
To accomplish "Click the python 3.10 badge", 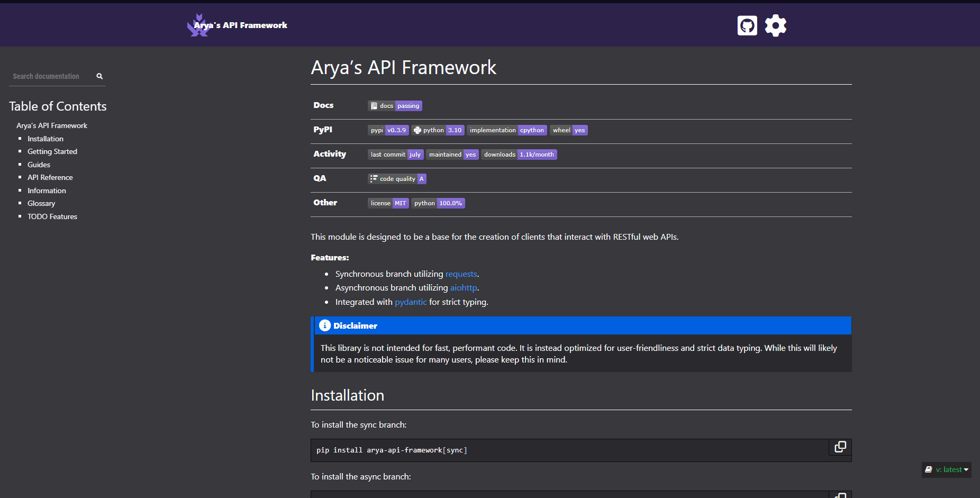I will click(438, 130).
